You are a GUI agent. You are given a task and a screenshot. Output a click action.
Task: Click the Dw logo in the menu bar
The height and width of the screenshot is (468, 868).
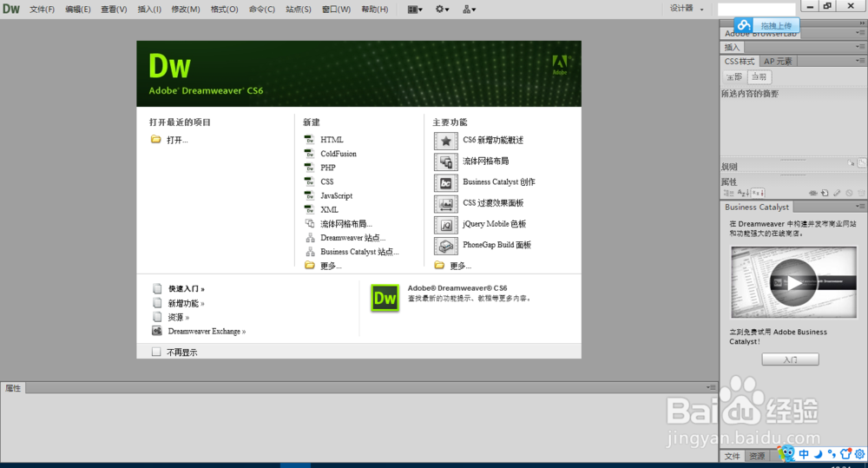(11, 9)
